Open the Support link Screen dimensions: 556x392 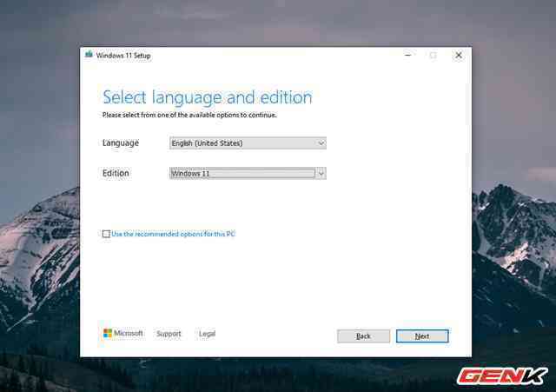(169, 334)
